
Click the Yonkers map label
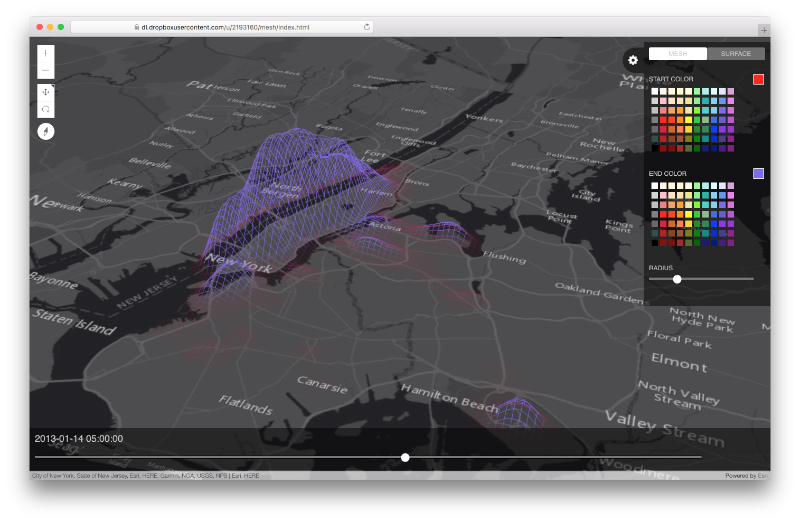(484, 118)
